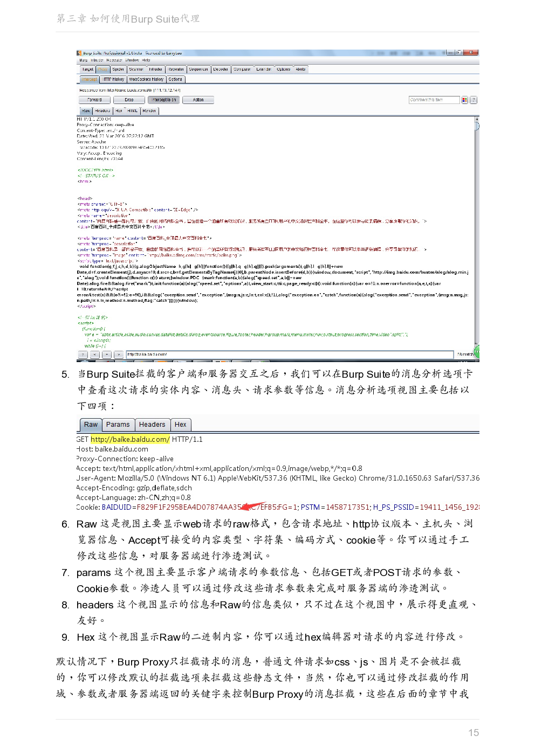This screenshot has width=535, height=756.
Task: Click the User-Agent header line
Action: click(278, 478)
